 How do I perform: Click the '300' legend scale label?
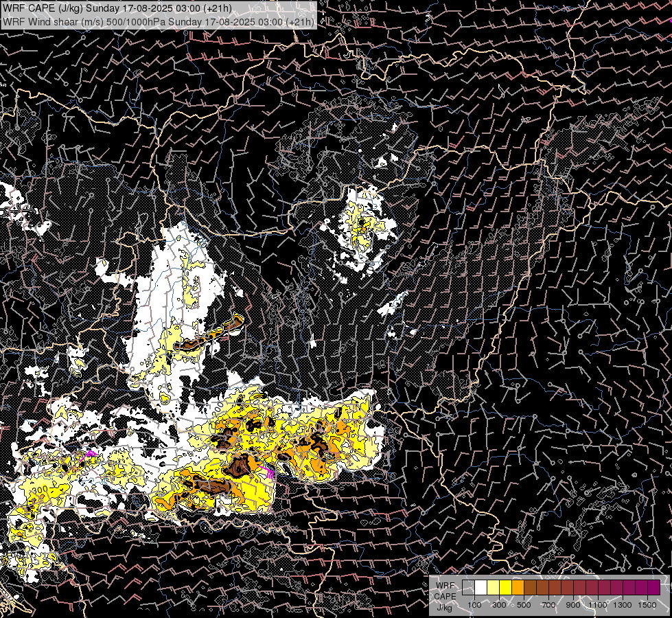click(x=499, y=605)
